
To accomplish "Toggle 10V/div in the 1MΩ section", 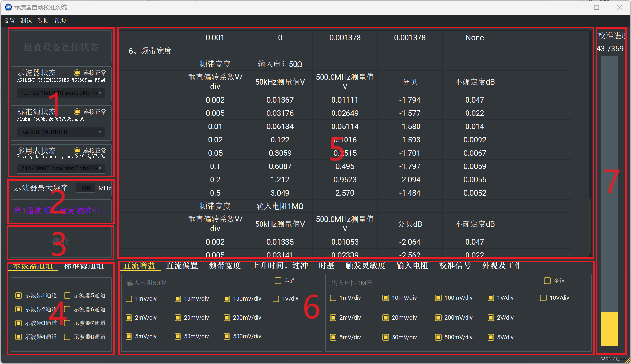I will (x=543, y=297).
